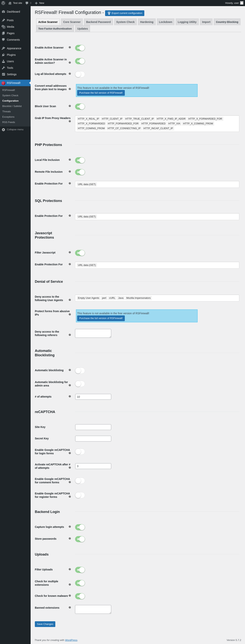Open Settings in the sidebar

(15, 74)
